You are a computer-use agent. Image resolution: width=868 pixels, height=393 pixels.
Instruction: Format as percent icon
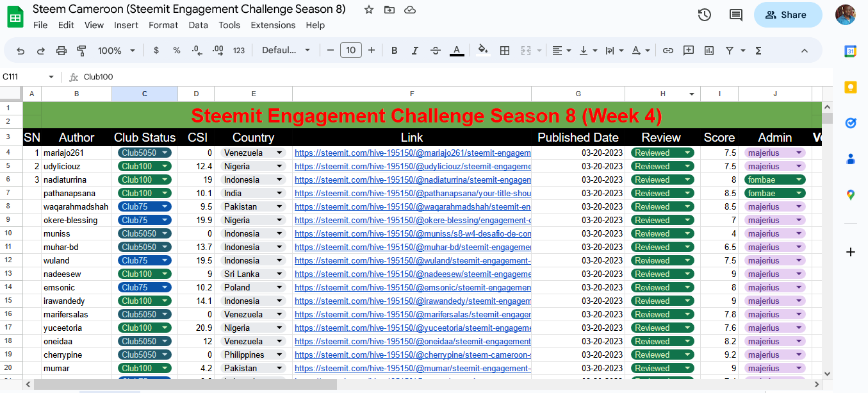point(177,51)
